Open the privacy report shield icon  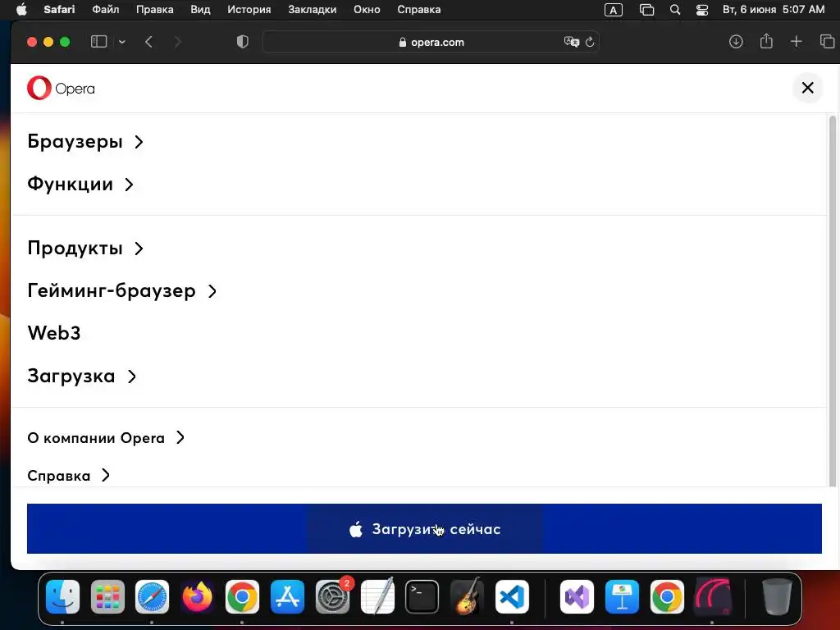243,42
